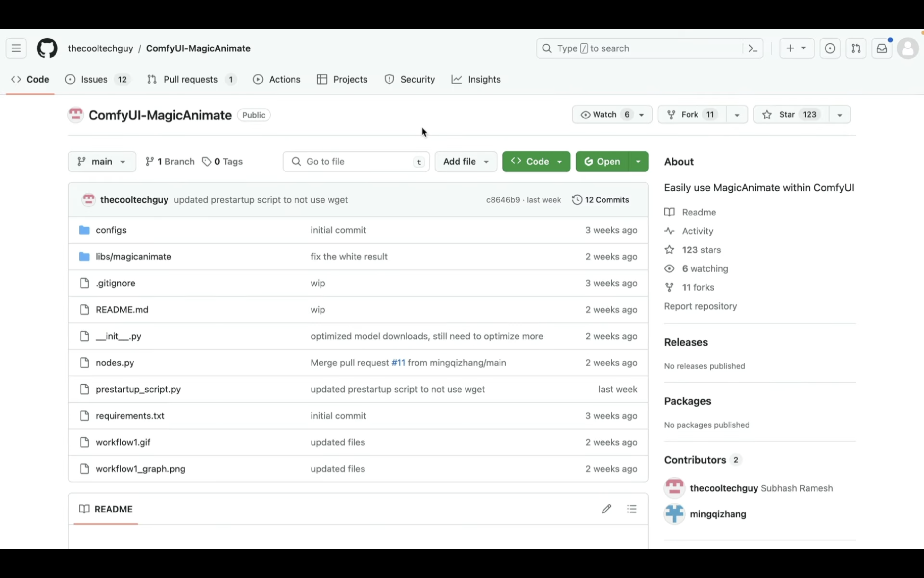Open commit message 'fix the white result'
Viewport: 924px width, 578px height.
tap(349, 257)
